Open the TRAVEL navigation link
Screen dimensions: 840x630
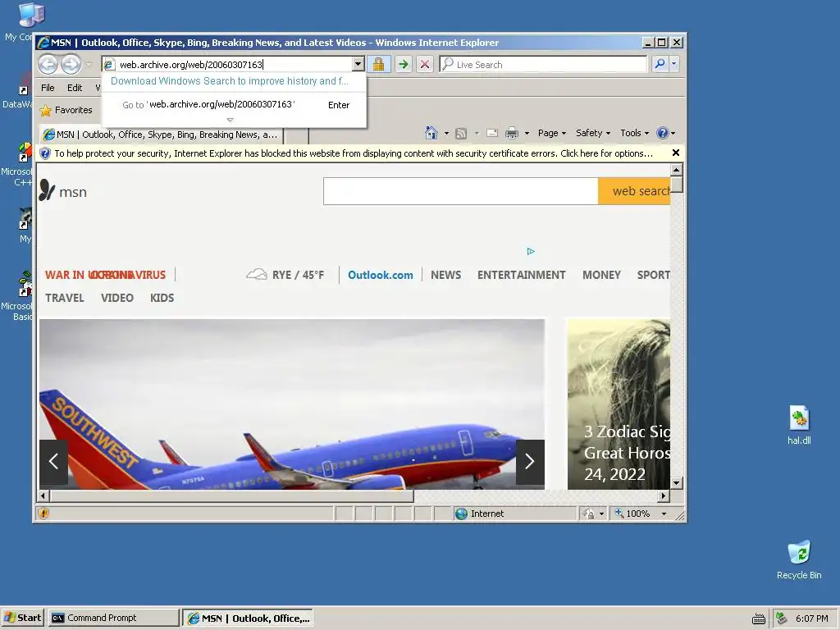pos(64,298)
